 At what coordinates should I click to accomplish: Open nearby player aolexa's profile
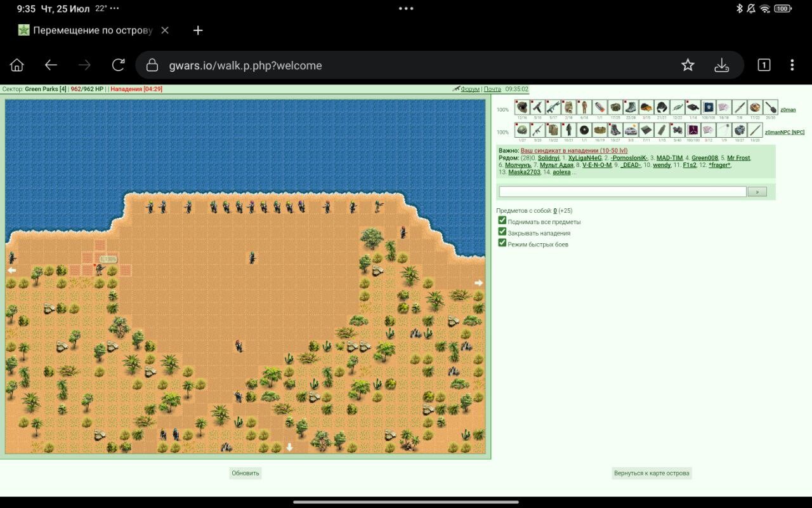(x=561, y=172)
